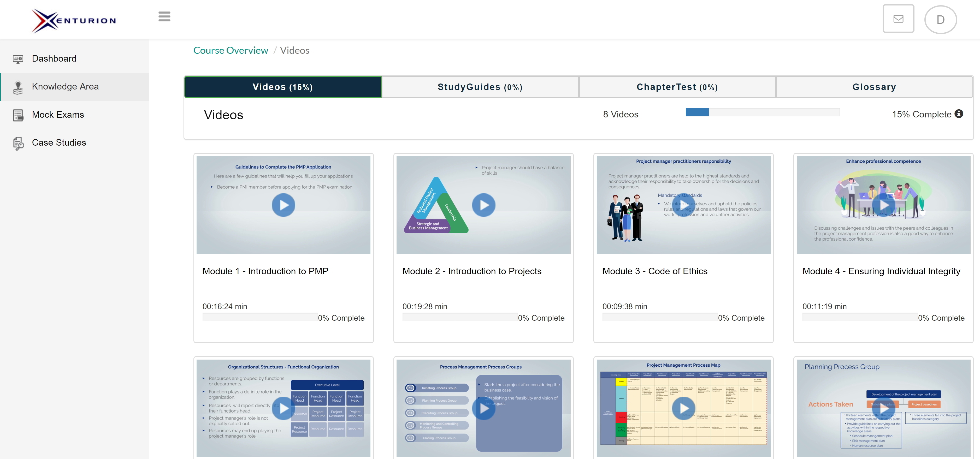Click the info icon beside 15% Complete
Screen dimensions: 980x459
959,114
